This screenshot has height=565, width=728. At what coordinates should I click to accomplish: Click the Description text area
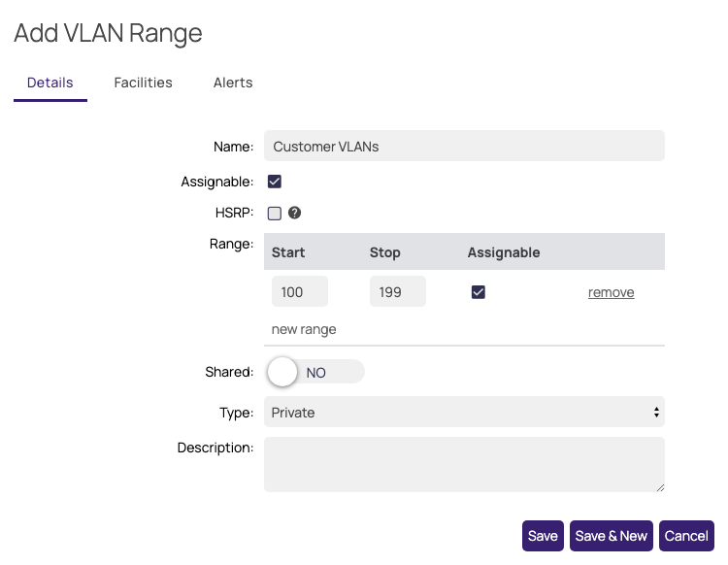464,464
